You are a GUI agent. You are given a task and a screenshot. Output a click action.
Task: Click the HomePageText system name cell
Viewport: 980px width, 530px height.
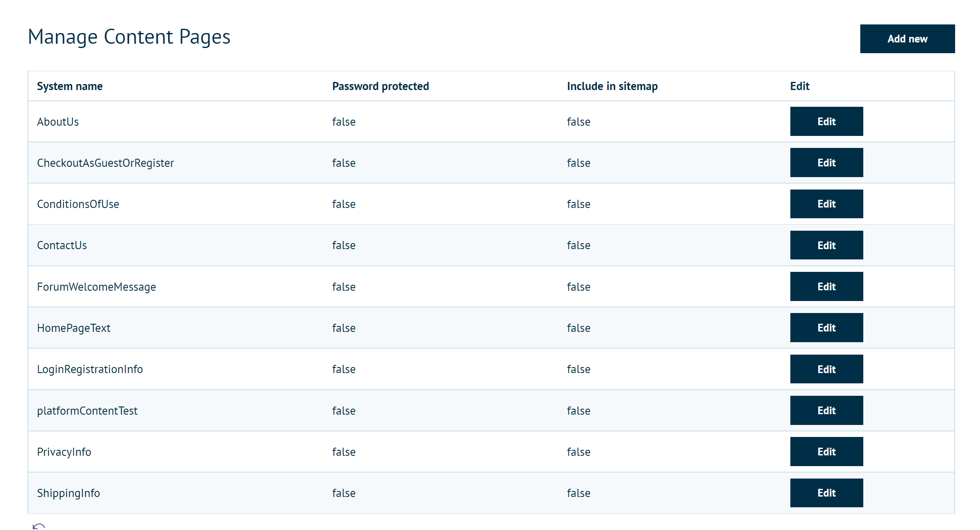coord(73,328)
